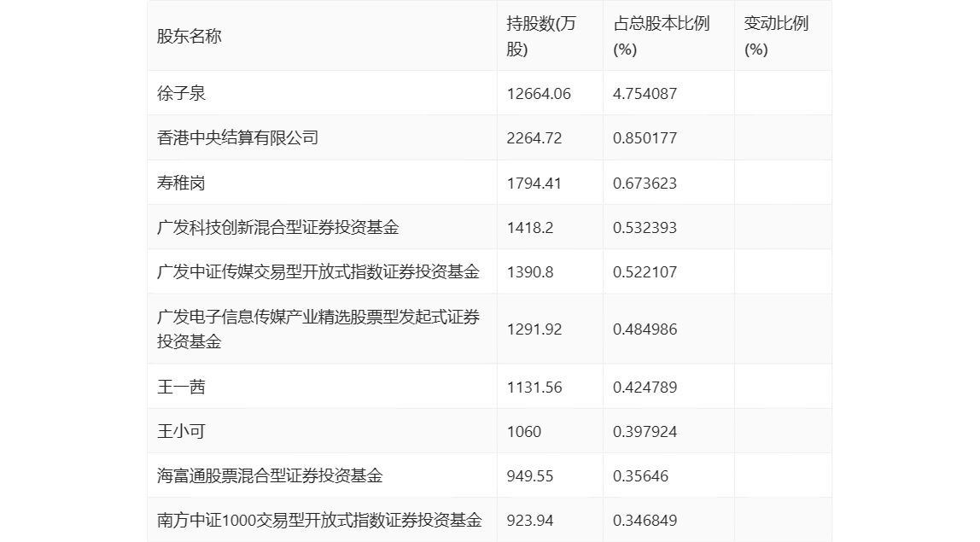980x542 pixels.
Task: Select the value 1418.2
Action: point(530,228)
